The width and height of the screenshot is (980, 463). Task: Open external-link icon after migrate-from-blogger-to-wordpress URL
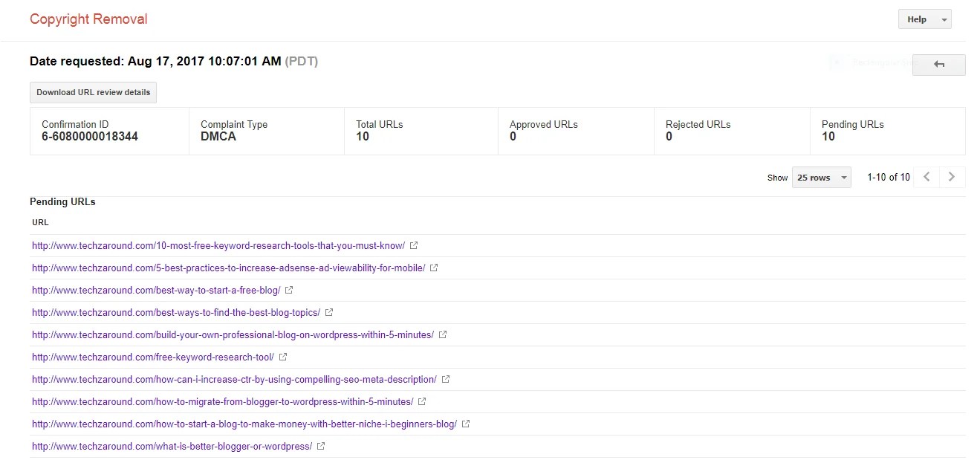pyautogui.click(x=422, y=401)
